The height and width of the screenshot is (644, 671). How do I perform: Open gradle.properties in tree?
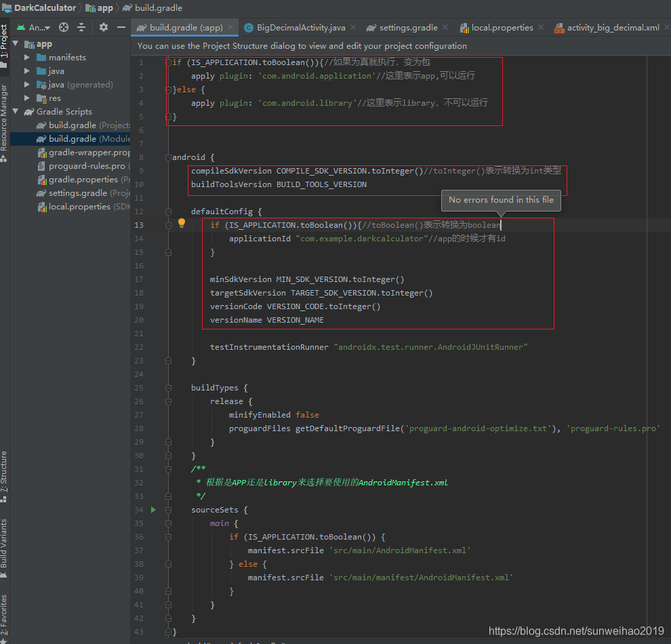(x=83, y=179)
